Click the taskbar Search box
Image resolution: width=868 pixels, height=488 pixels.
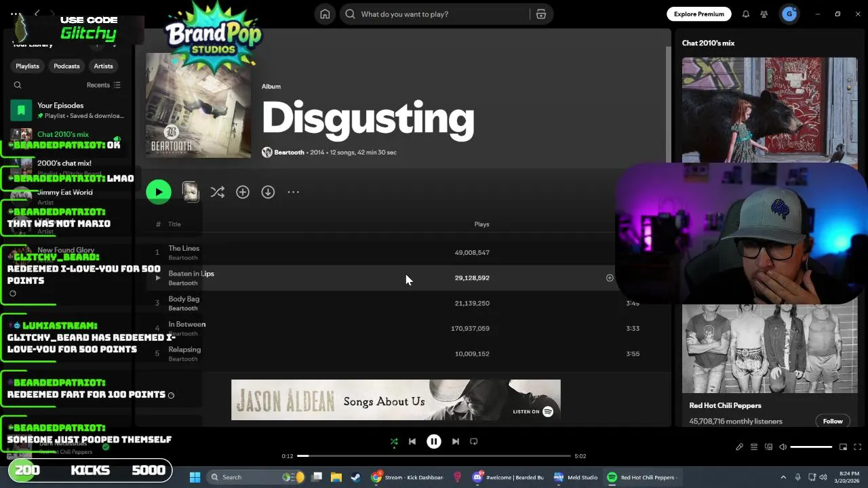[256, 477]
